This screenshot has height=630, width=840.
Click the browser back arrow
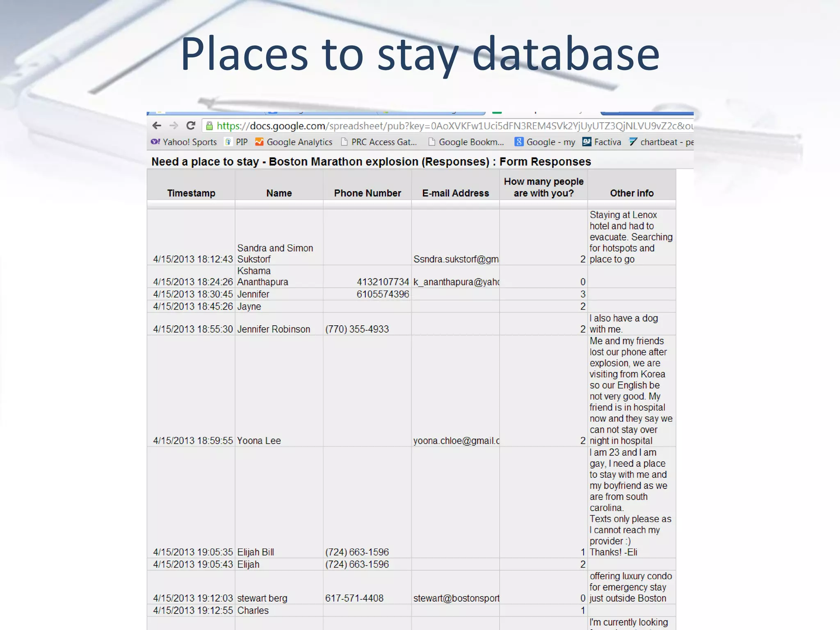pos(157,126)
